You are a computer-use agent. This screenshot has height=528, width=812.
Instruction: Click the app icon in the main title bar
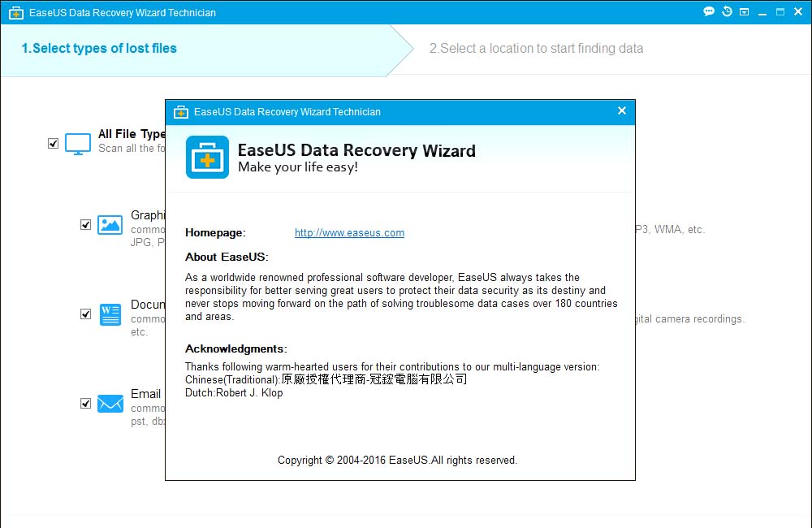pos(14,12)
